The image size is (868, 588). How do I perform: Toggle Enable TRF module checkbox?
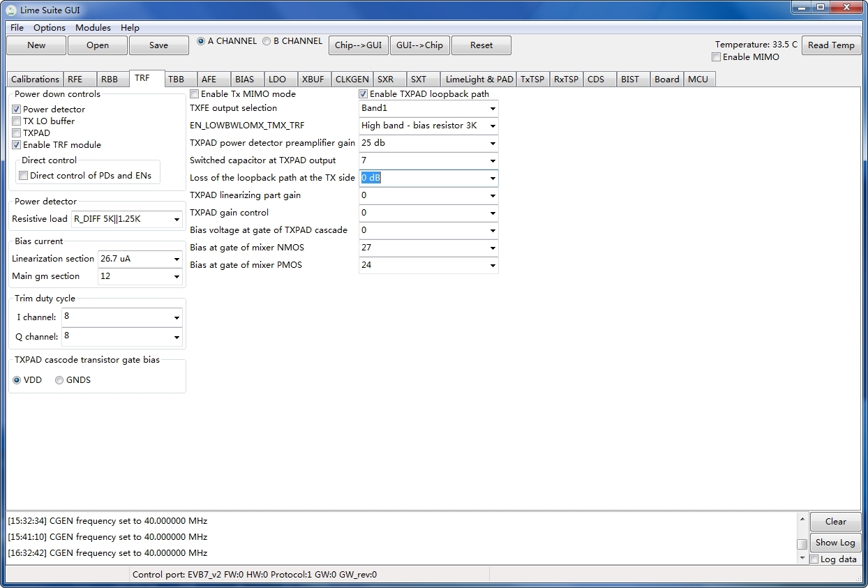pyautogui.click(x=17, y=145)
